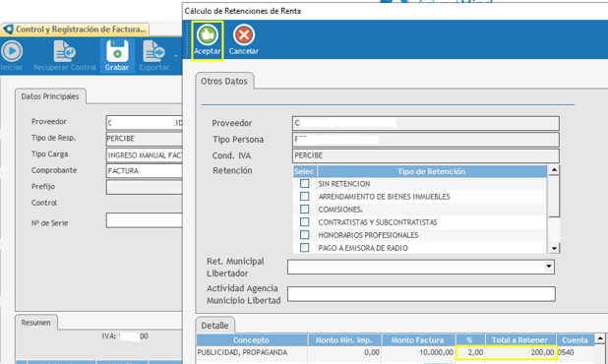Click the 2,00 percentage cell
608x364 pixels.
469,352
